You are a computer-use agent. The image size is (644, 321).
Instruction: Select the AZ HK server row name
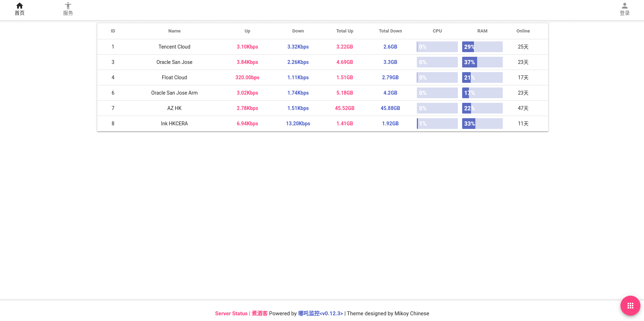[174, 108]
